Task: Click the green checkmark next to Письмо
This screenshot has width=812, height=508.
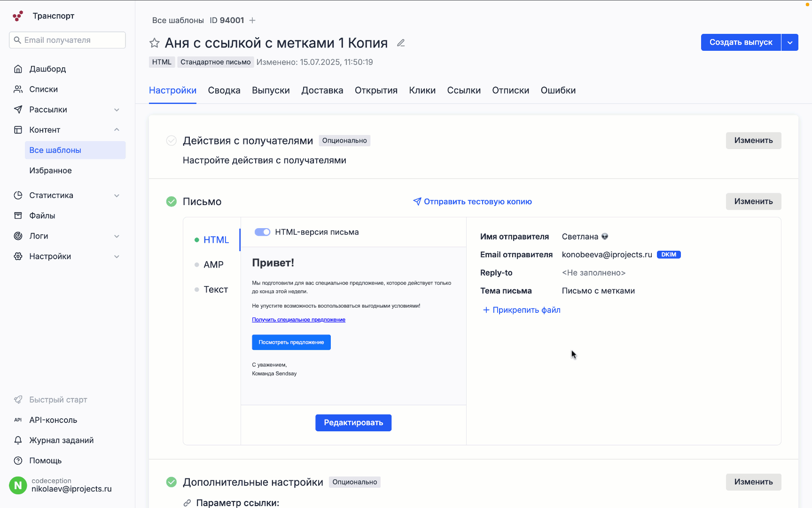Action: 172,202
